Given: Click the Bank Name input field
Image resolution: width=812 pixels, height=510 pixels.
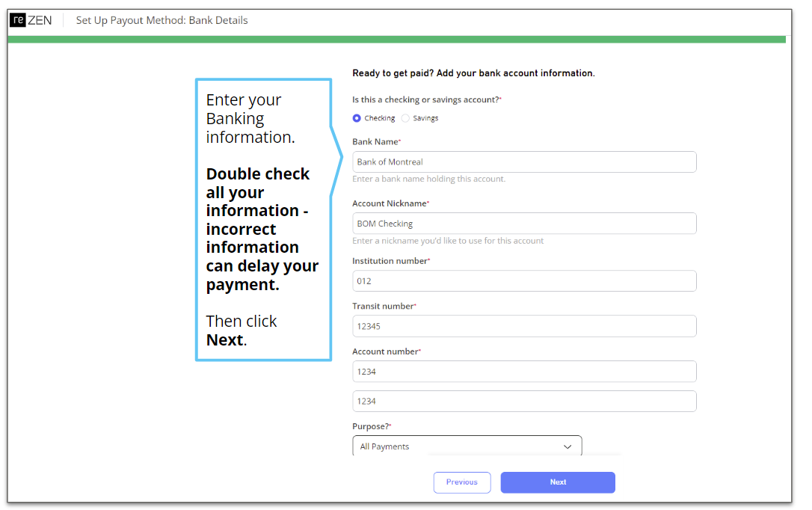Looking at the screenshot, I should click(x=523, y=162).
